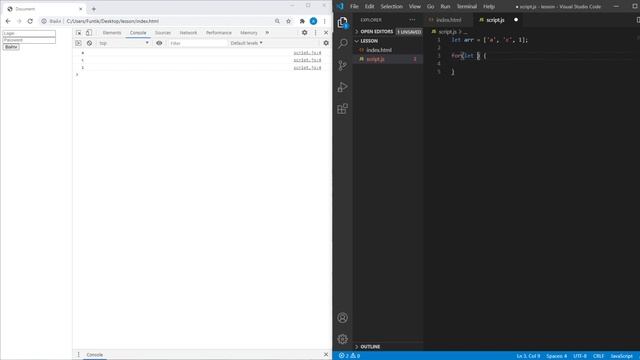
Task: Open Explorer panel more actions ellipsis
Action: 412,20
